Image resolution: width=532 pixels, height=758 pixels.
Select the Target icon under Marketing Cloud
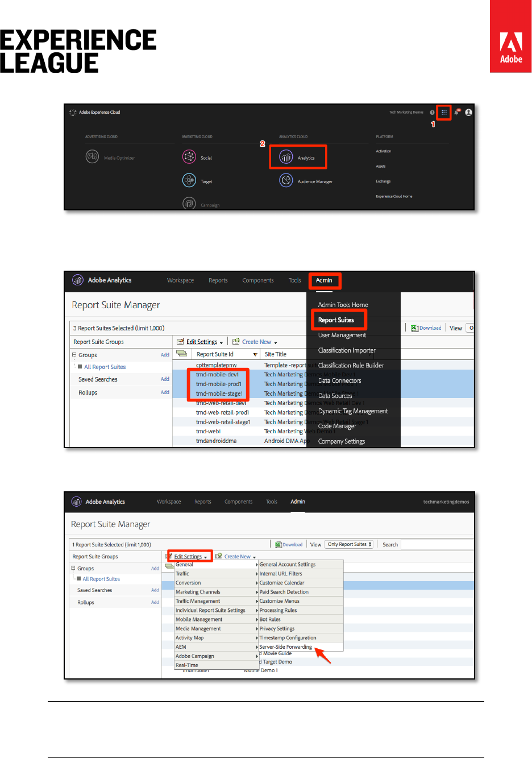(x=189, y=181)
